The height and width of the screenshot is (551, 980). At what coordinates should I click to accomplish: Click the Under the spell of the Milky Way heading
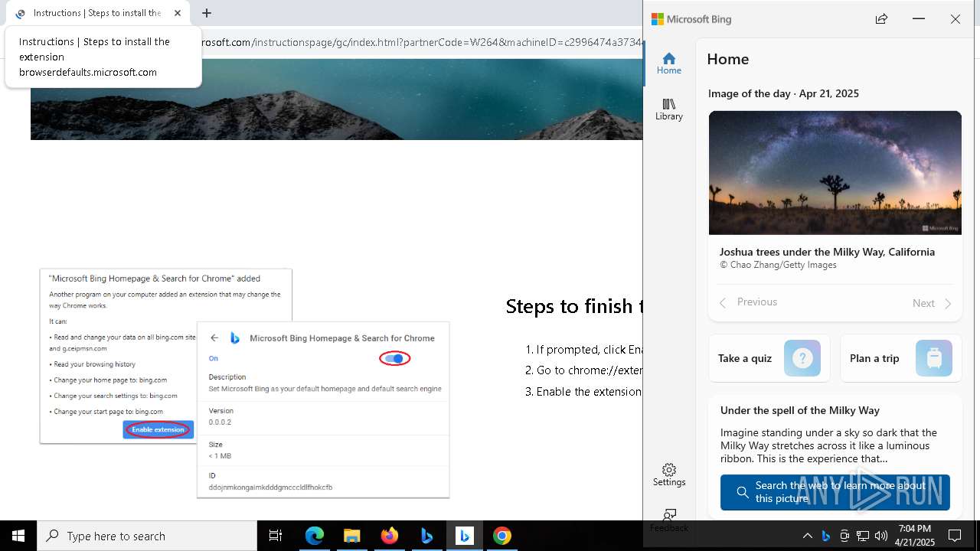click(x=800, y=410)
